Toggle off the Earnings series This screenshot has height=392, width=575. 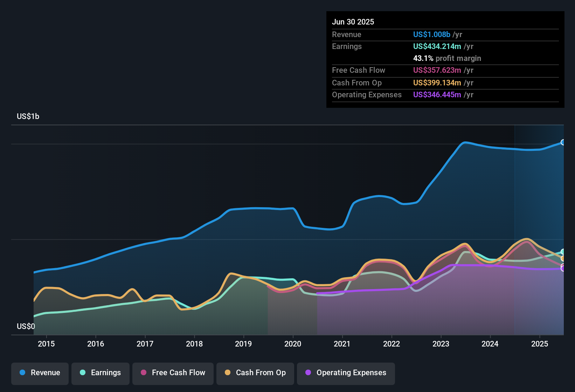(x=100, y=373)
